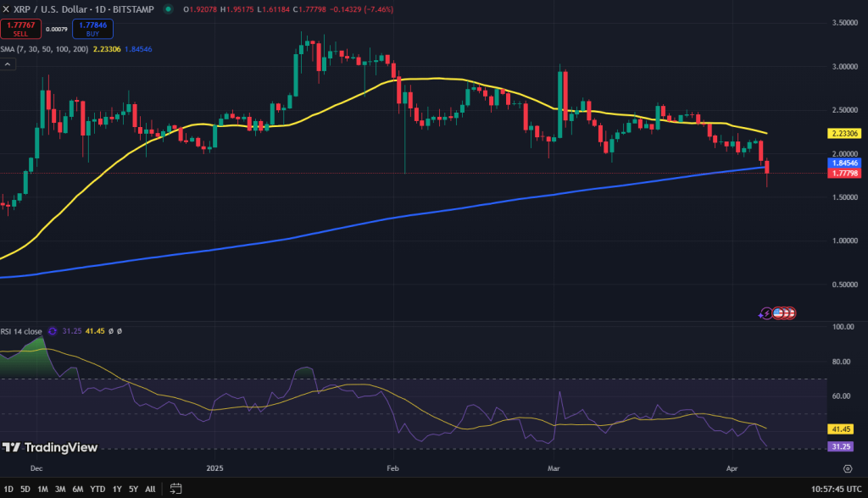This screenshot has height=498, width=868.
Task: Click the red 1.77798 current price label
Action: (x=844, y=173)
